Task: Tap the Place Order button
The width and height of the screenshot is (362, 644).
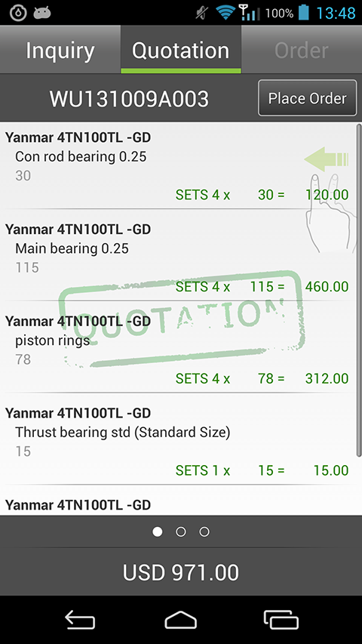Action: point(308,98)
